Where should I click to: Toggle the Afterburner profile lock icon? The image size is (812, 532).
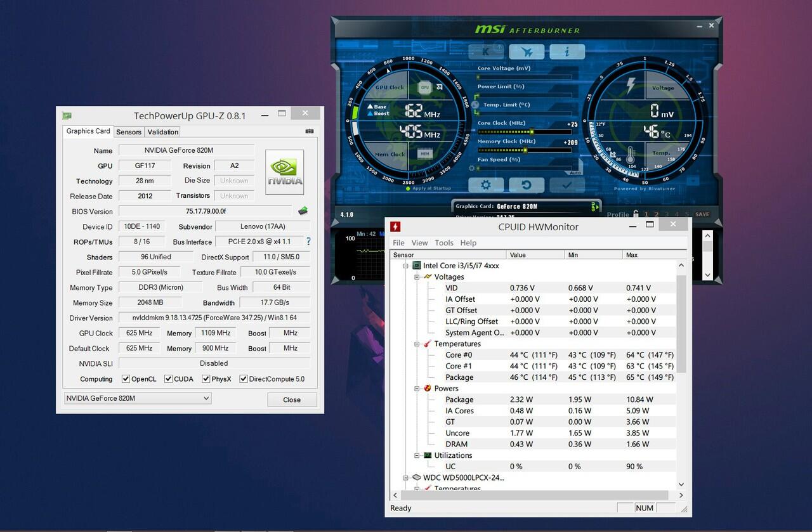tap(635, 214)
